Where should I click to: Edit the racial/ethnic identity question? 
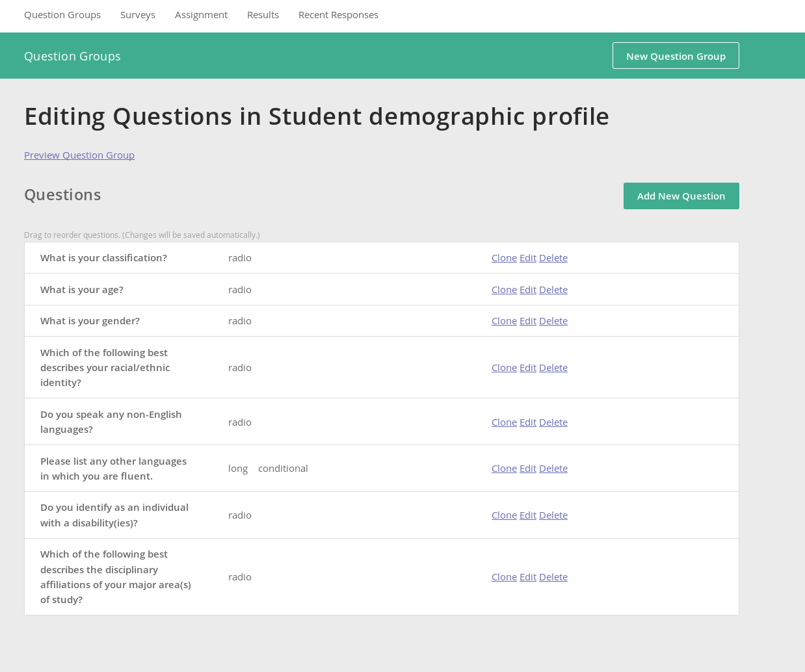point(528,367)
